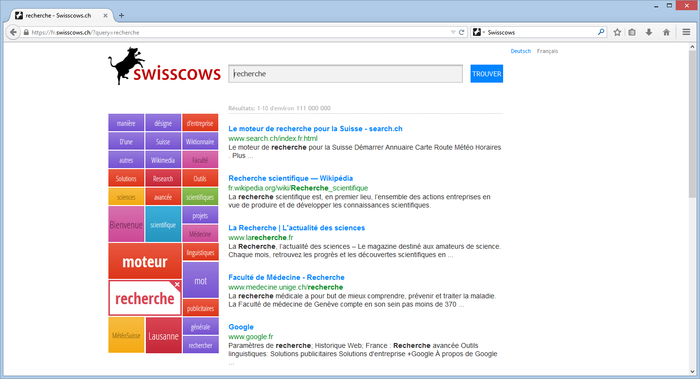Reload the page with refresh icon
The width and height of the screenshot is (700, 379).
(462, 32)
